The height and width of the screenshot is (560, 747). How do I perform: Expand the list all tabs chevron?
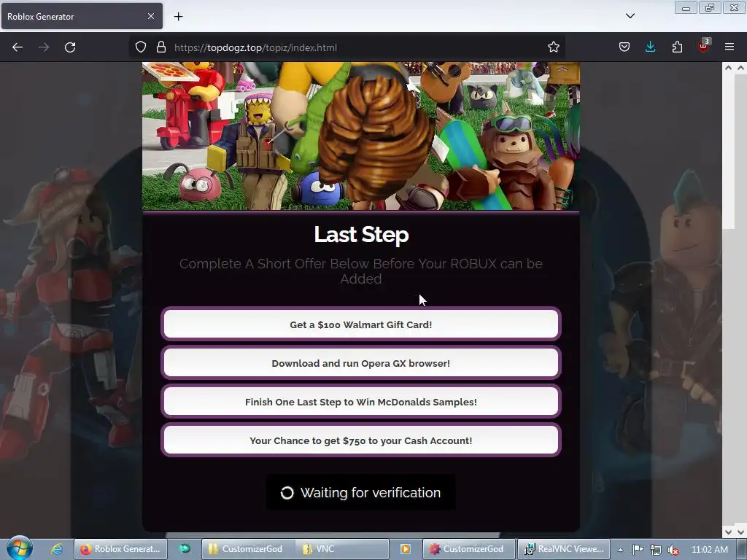tap(630, 16)
